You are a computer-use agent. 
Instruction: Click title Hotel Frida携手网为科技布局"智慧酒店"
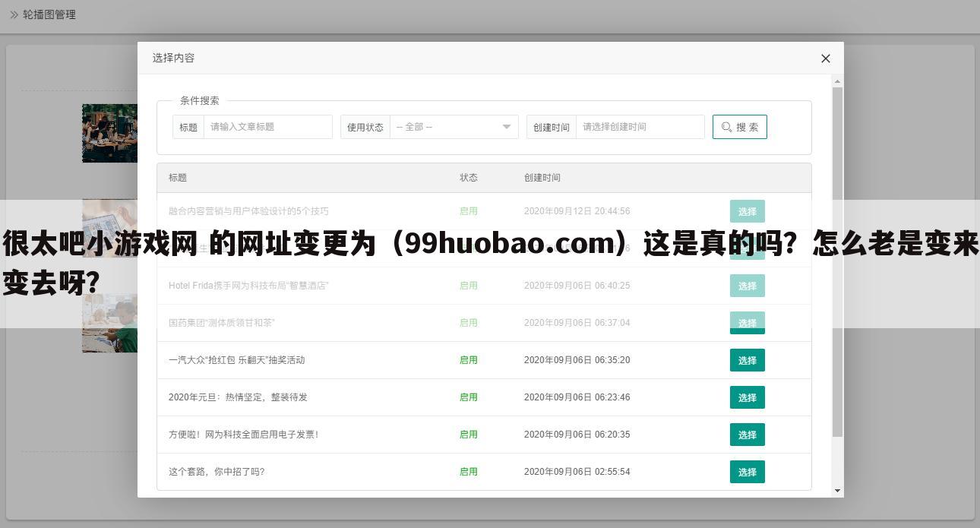(x=248, y=286)
